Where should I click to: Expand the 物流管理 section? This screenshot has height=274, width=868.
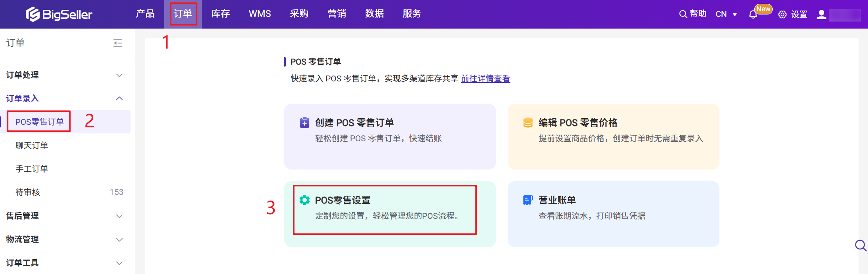(120, 240)
